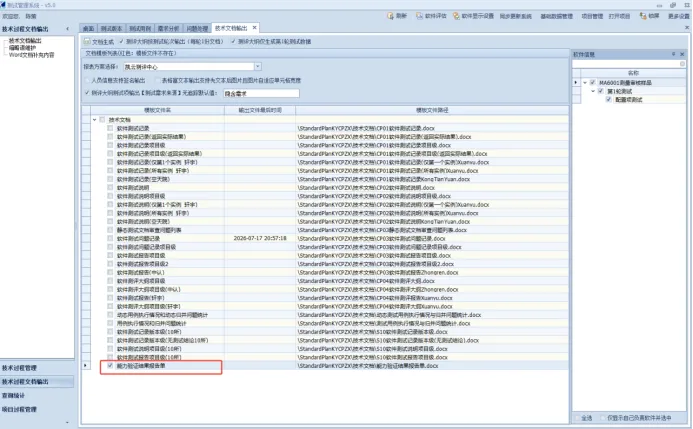Click the 文档生成 generate document icon
Screen dimensions: 693x429
click(88, 42)
